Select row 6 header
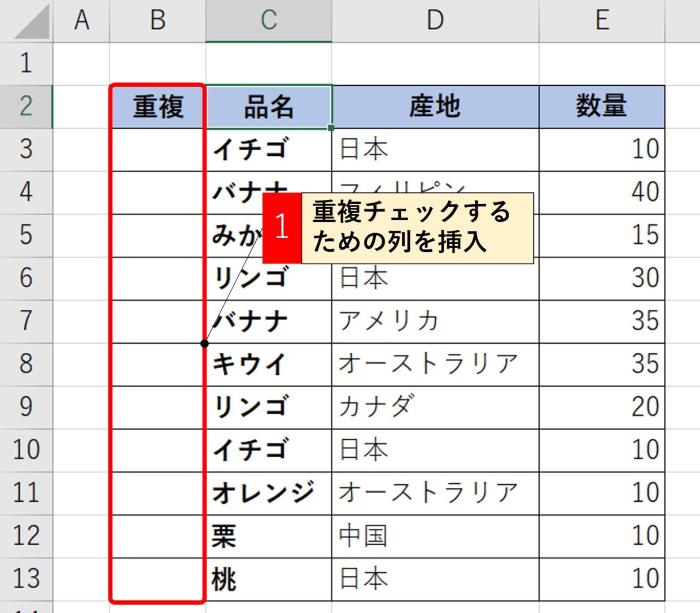Viewport: 700px width, 613px height. tap(27, 278)
